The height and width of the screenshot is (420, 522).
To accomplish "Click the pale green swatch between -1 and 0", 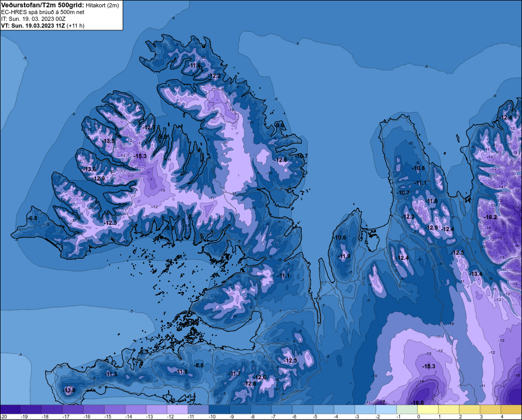I will coord(407,410).
